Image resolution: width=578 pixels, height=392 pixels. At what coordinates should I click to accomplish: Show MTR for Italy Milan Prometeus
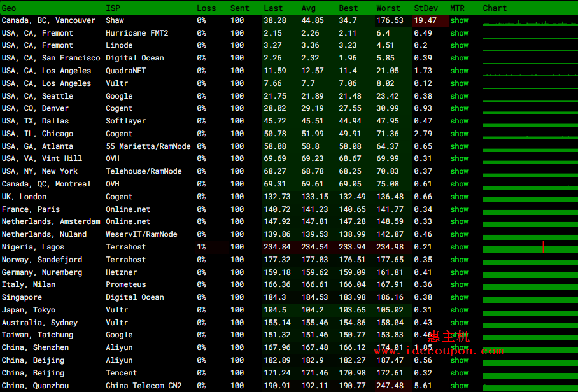460,284
